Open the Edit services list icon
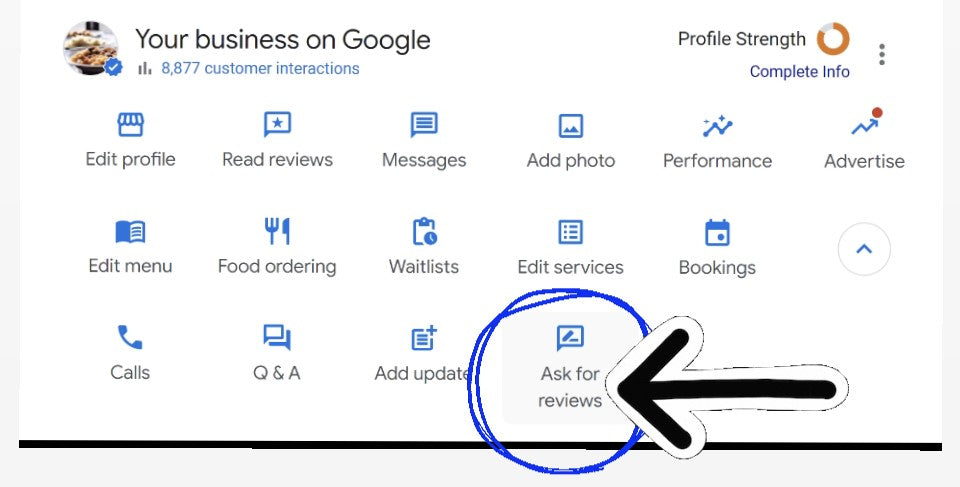This screenshot has width=960, height=487. pos(570,233)
